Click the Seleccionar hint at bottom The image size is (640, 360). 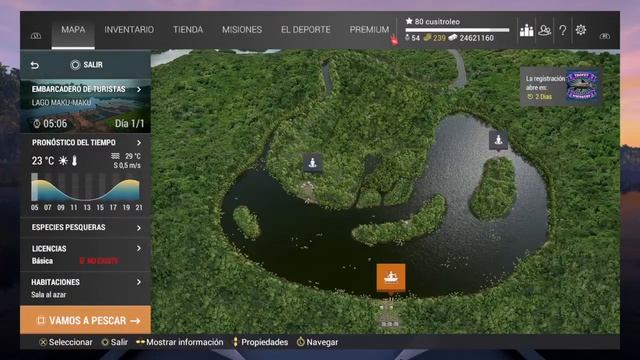[66, 342]
